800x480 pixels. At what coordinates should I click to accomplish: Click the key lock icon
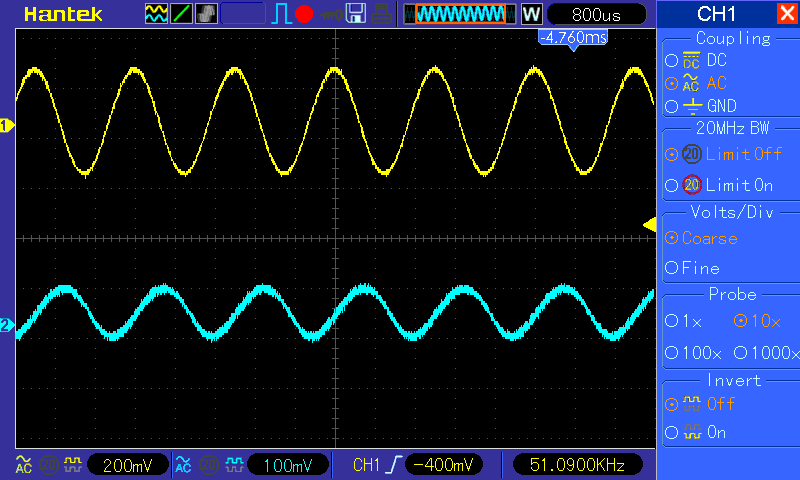click(x=332, y=15)
